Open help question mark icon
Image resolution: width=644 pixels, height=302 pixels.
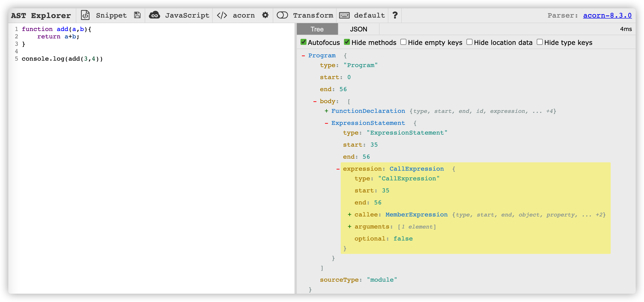(x=395, y=15)
